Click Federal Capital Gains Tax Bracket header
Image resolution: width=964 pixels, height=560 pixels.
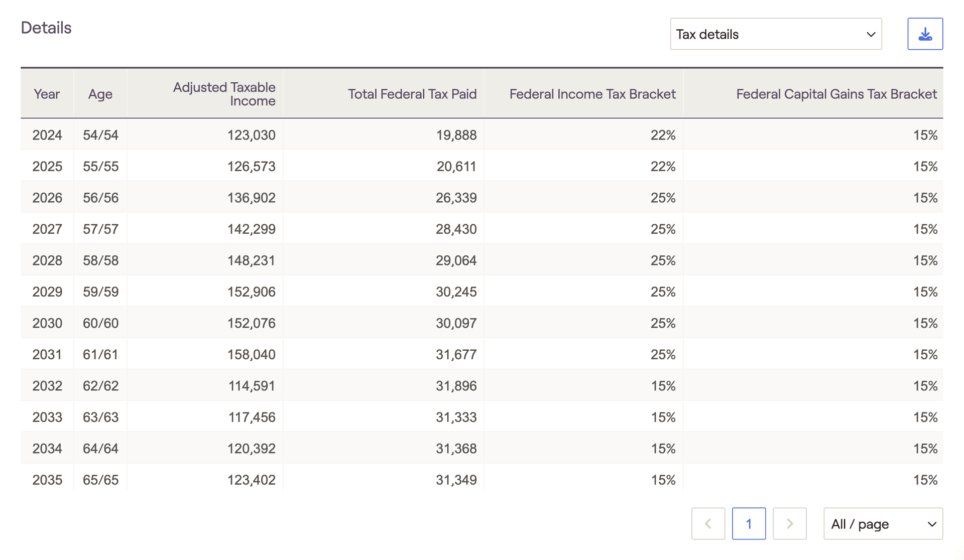click(836, 94)
